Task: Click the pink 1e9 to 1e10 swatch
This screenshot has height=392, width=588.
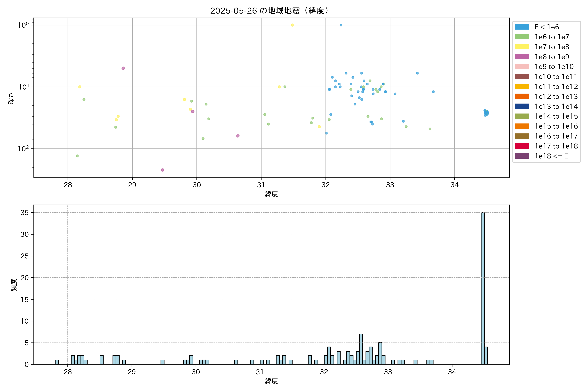Action: tap(522, 67)
